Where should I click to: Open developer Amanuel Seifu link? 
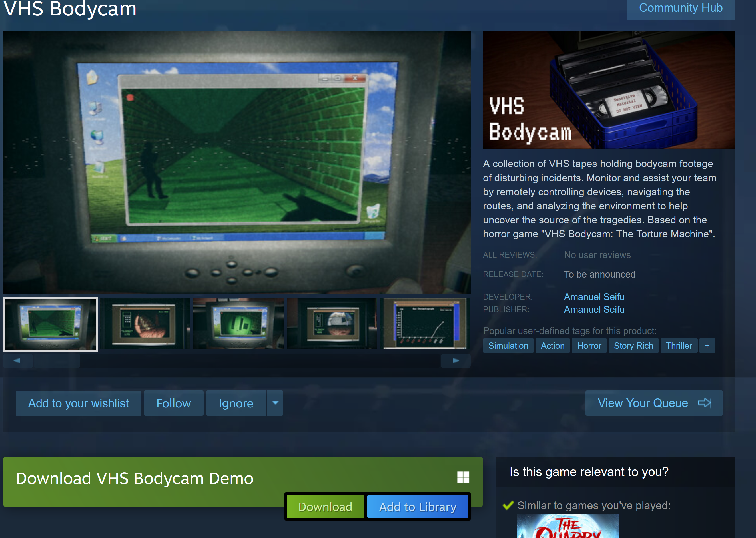click(594, 297)
